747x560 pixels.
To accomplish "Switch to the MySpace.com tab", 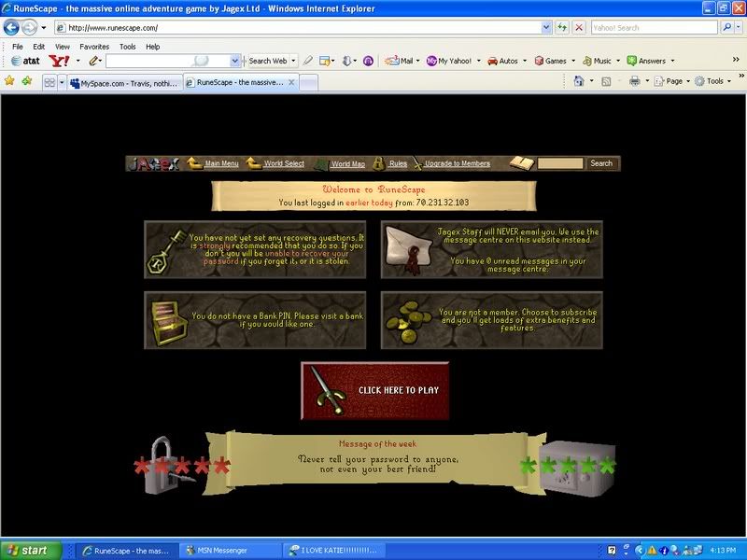I will click(x=125, y=83).
